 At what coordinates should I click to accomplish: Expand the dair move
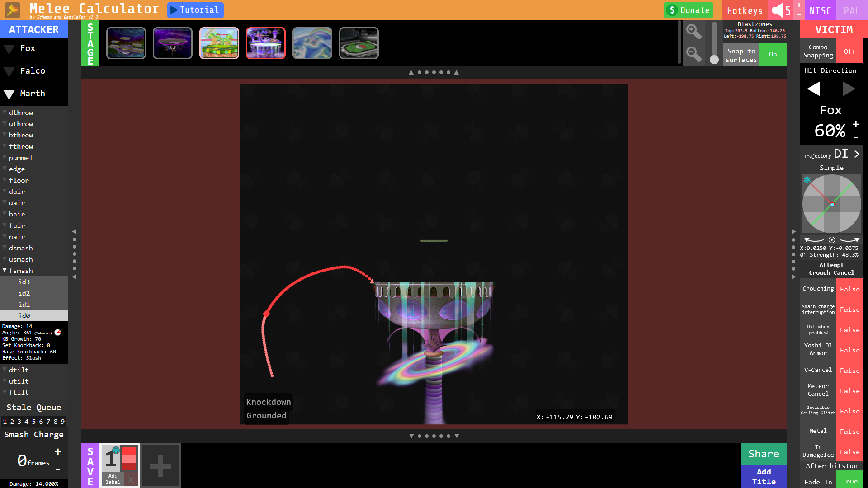5,191
